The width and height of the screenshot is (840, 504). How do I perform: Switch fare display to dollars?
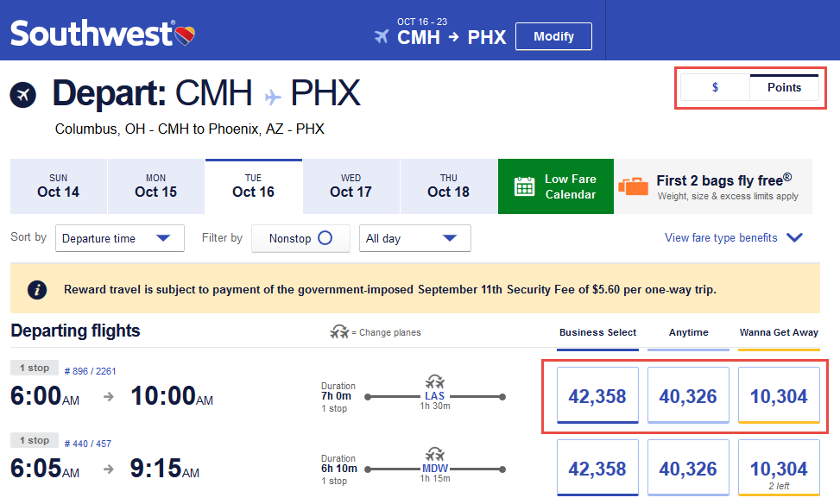715,87
